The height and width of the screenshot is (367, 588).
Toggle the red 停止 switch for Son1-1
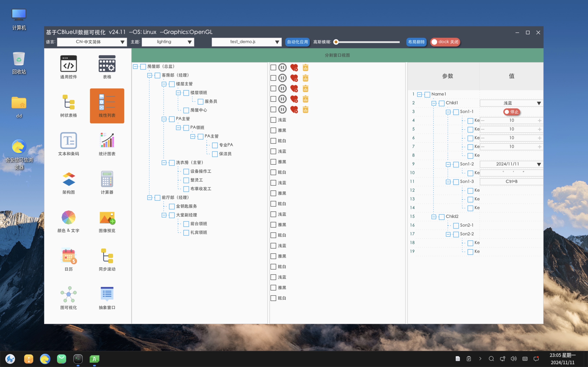tap(512, 112)
